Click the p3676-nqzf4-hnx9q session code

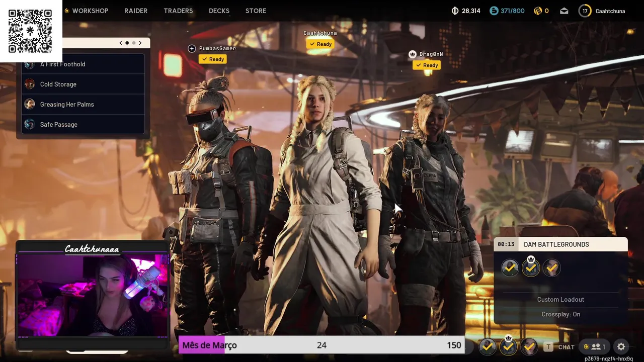[609, 358]
